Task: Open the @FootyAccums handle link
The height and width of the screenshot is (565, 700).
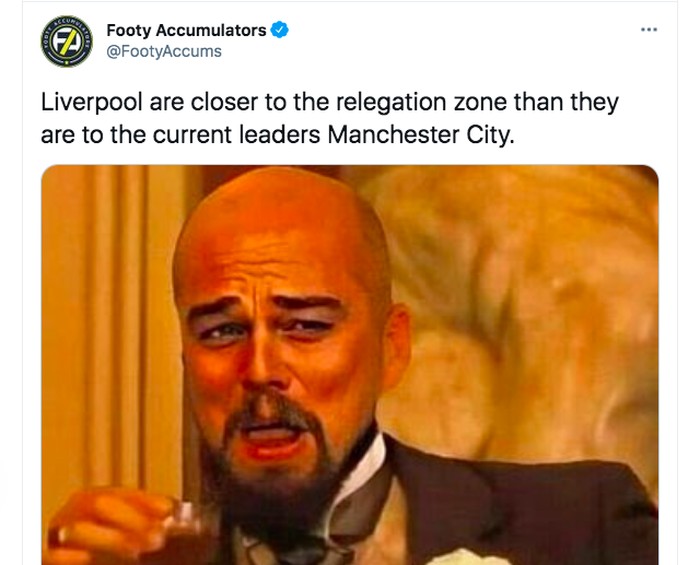Action: click(x=164, y=51)
